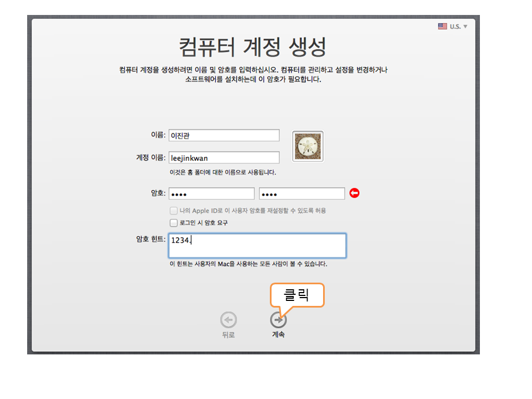Click the 암호 힌트 box showing 1234
This screenshot has height=399, width=532.
(257, 245)
